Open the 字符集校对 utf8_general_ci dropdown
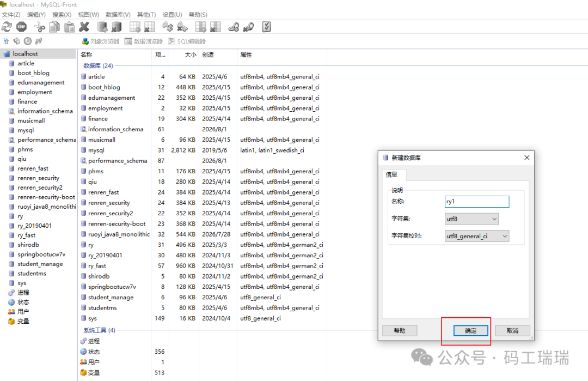 point(476,236)
